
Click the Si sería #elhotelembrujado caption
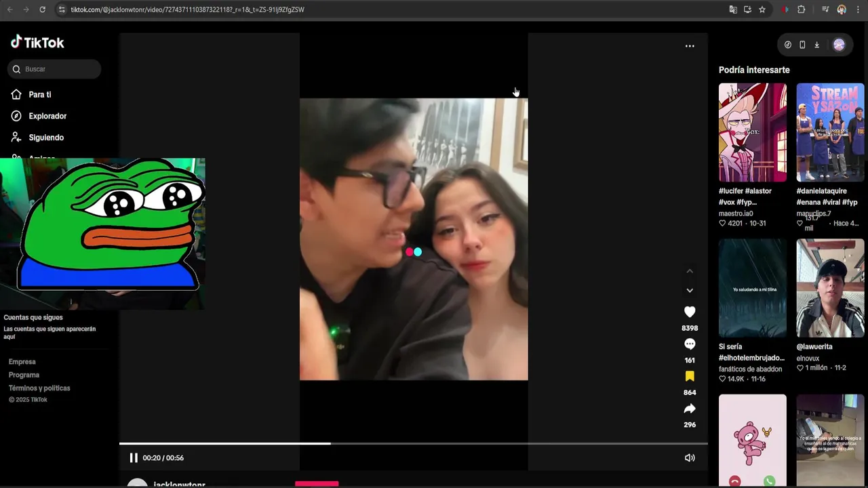pyautogui.click(x=751, y=352)
